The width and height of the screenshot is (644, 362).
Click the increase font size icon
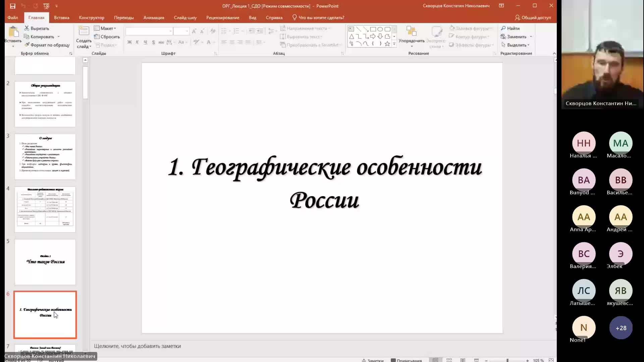(x=194, y=31)
